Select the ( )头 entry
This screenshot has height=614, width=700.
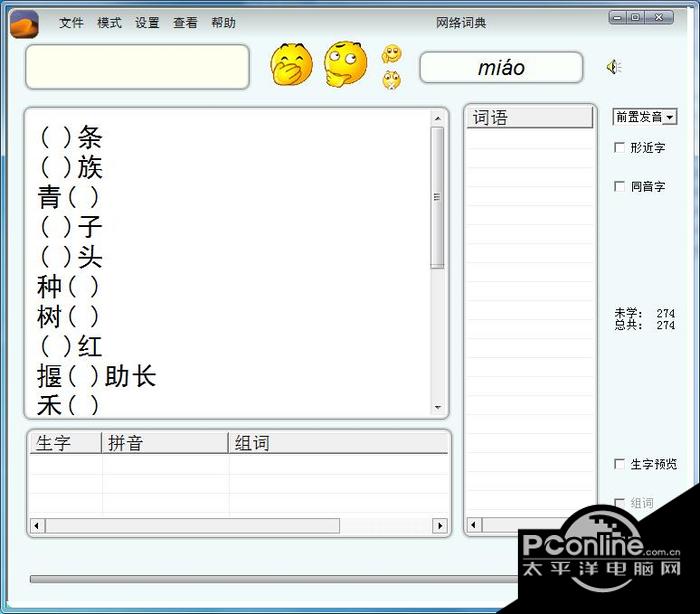click(71, 256)
